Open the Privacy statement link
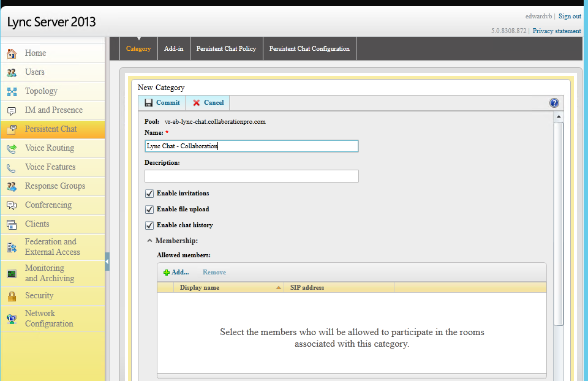Screen dimensions: 588x381 click(557, 31)
